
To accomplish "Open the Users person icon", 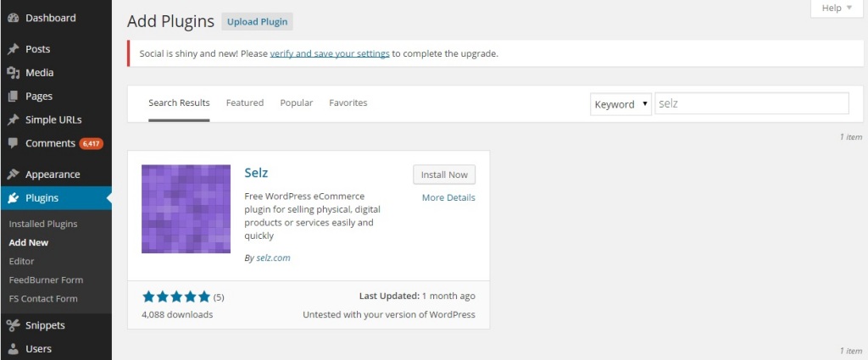I will pyautogui.click(x=14, y=349).
